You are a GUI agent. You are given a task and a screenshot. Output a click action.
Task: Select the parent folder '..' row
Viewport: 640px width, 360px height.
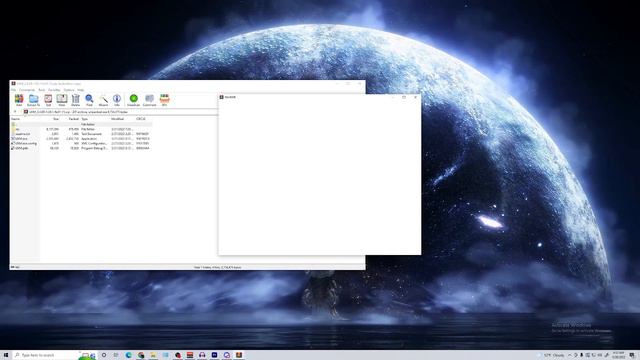tap(81, 124)
